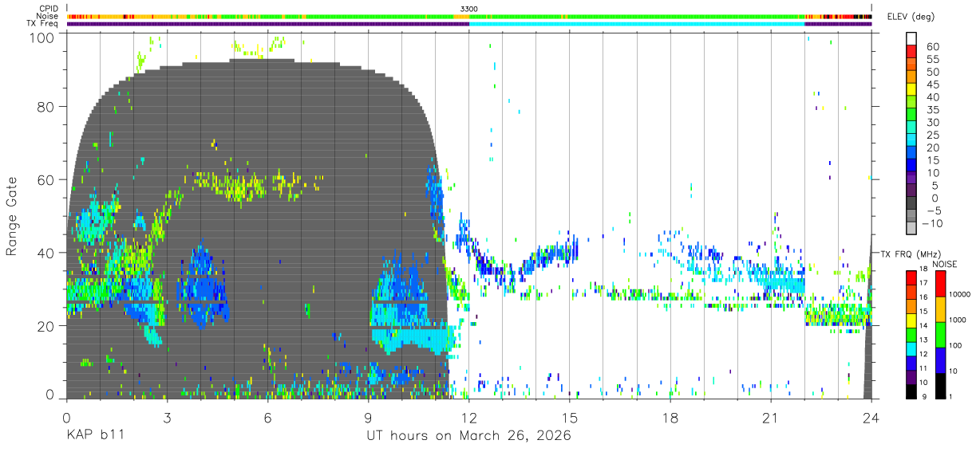Click the CPID value 3300
Viewport: 980px width, 452px height.
469,9
